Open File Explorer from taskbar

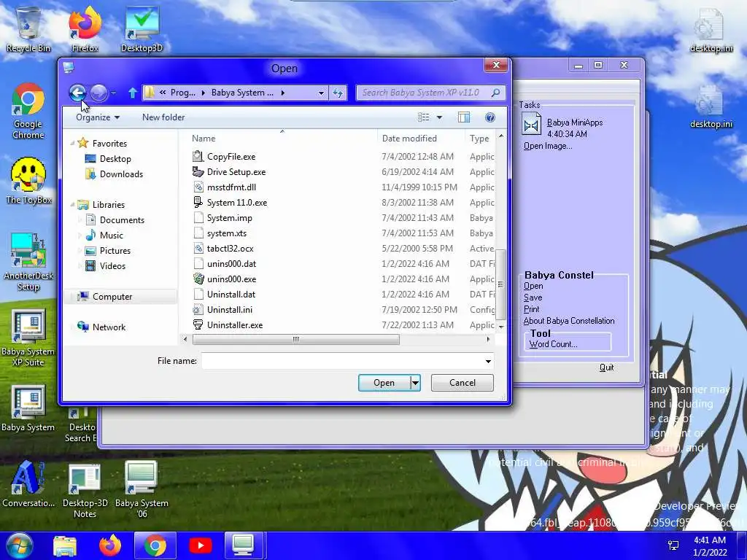point(65,545)
